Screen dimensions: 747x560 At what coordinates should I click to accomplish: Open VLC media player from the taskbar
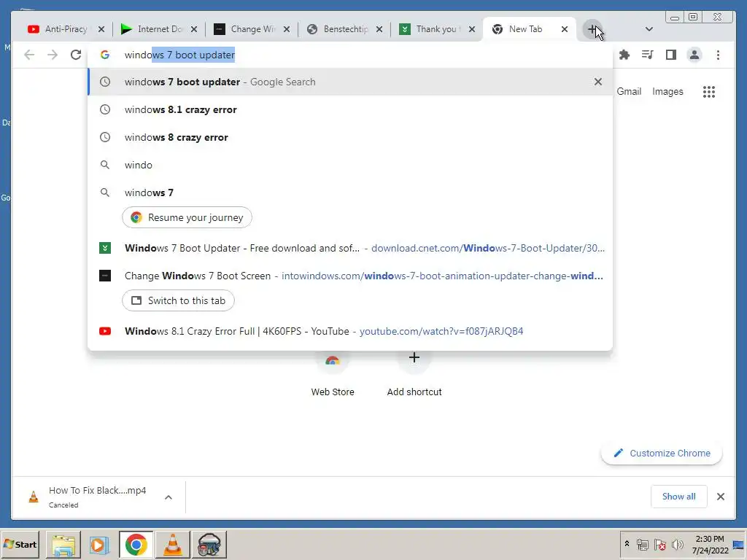(x=172, y=545)
